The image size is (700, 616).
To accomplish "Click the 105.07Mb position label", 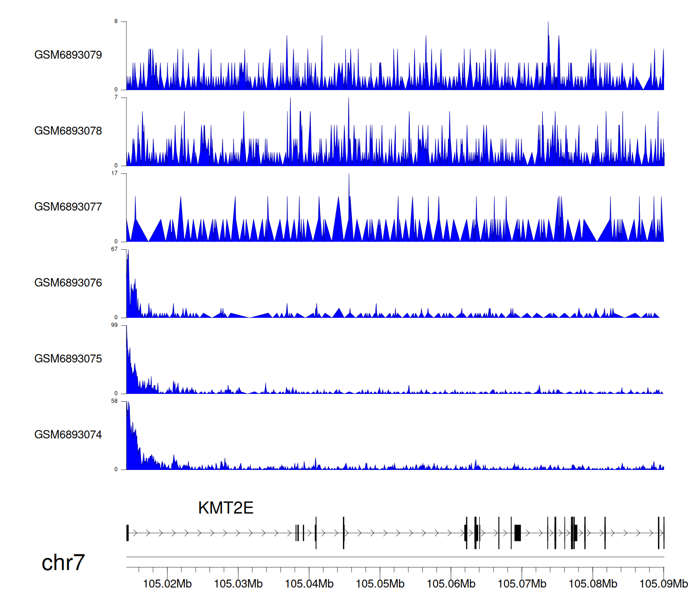I will pos(522,584).
